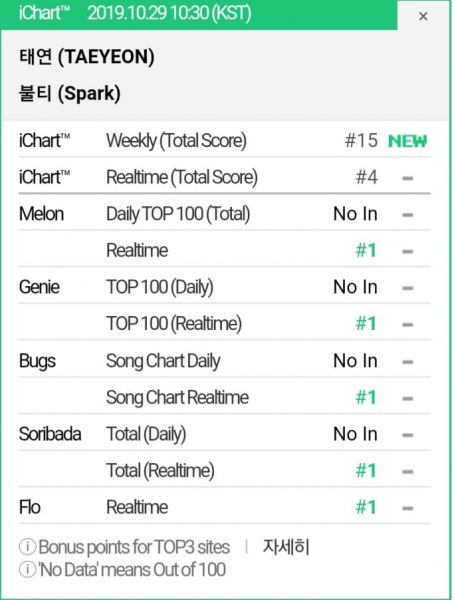
Task: Open the 자세히 details link
Action: pos(286,547)
